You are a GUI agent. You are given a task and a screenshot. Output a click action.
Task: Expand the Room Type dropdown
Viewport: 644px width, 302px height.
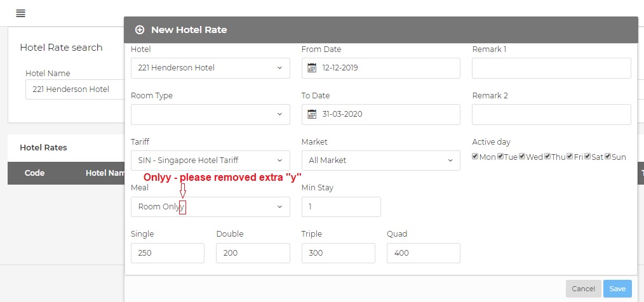pos(210,114)
